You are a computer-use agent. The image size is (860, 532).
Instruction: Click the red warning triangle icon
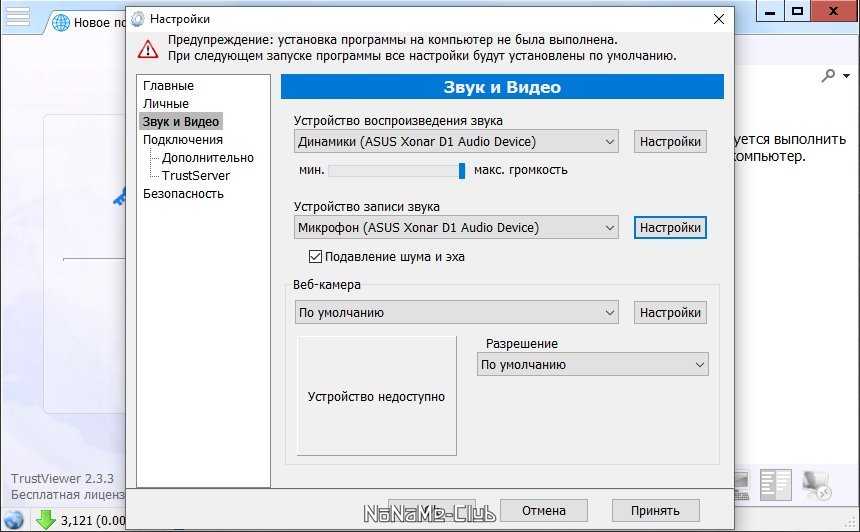click(x=148, y=48)
